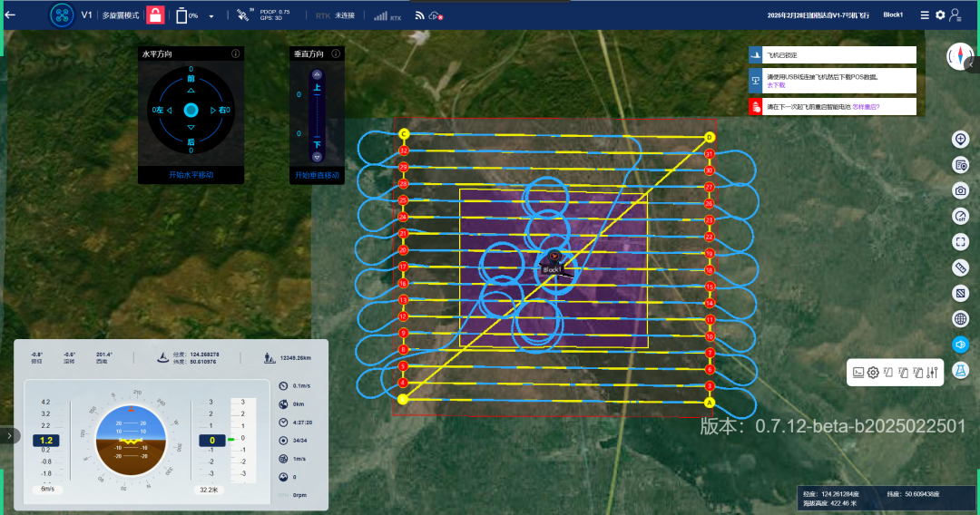Expand the left side panel chevron

[x=9, y=435]
